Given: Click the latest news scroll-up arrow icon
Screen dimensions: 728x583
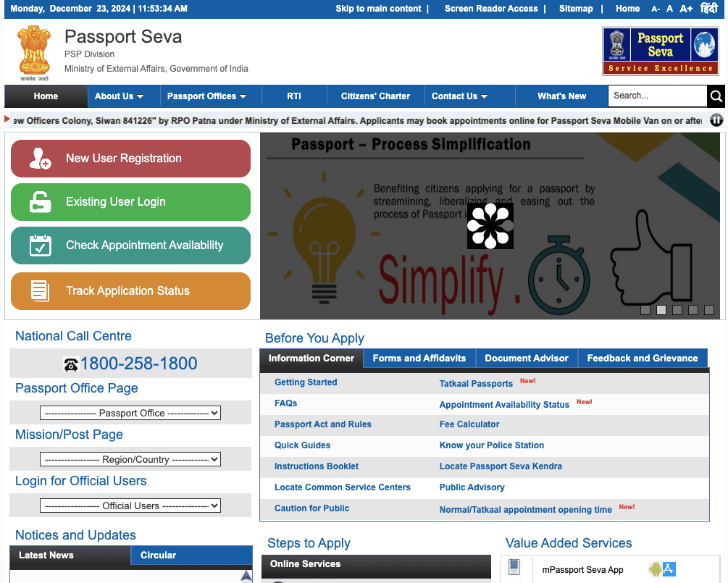Looking at the screenshot, I should pyautogui.click(x=246, y=576).
